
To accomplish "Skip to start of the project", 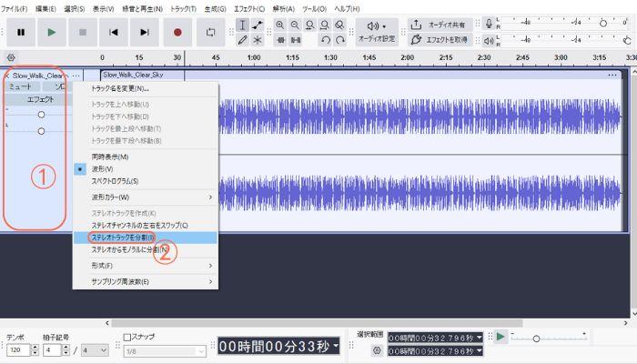I will click(114, 32).
